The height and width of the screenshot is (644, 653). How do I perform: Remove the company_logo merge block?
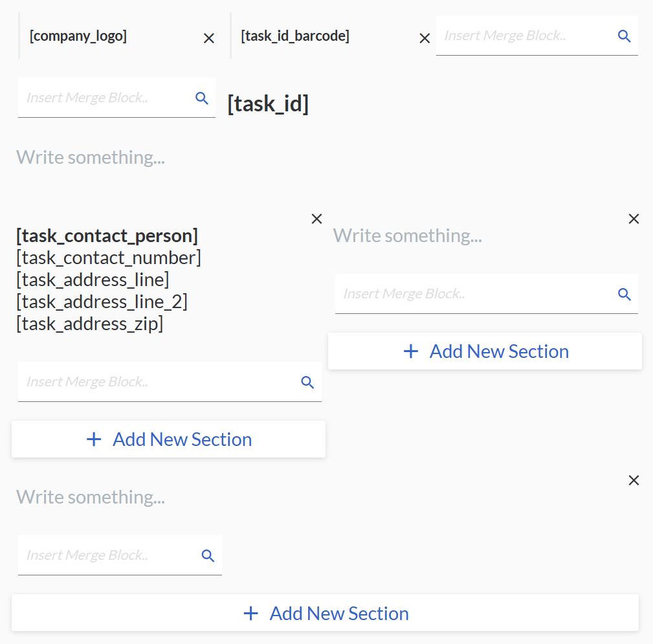pos(209,39)
